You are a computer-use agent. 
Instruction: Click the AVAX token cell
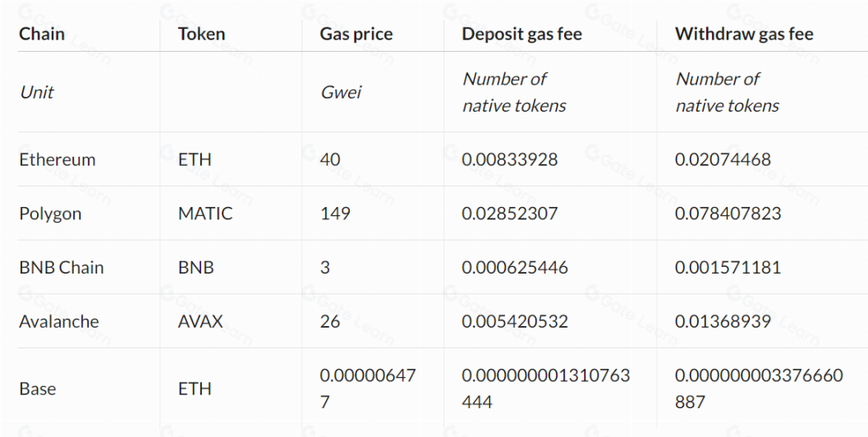pos(200,321)
